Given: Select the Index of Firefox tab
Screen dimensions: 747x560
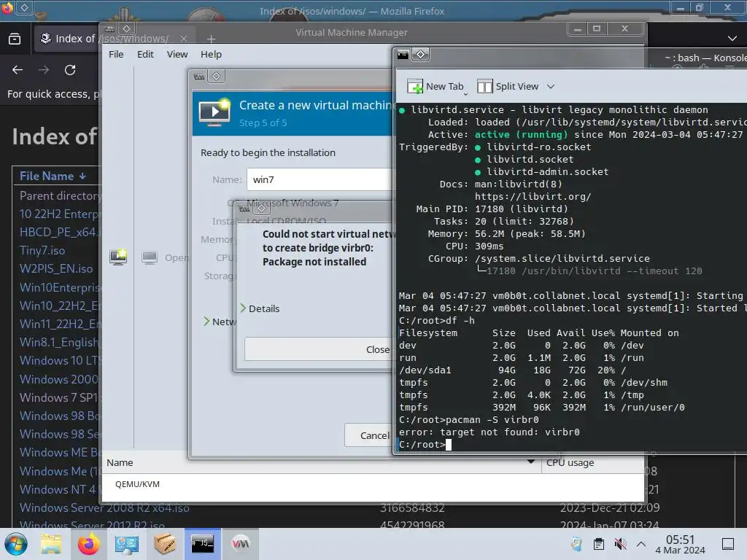Looking at the screenshot, I should [115, 39].
